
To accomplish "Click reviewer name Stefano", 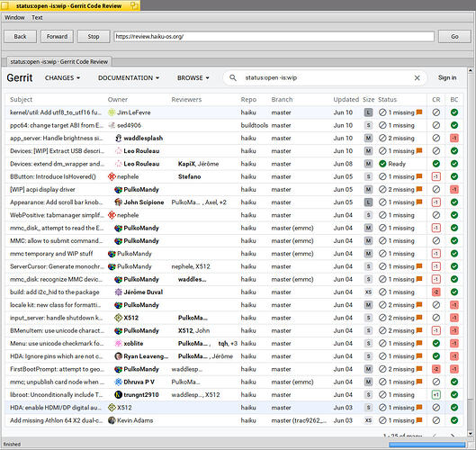I will [x=190, y=176].
